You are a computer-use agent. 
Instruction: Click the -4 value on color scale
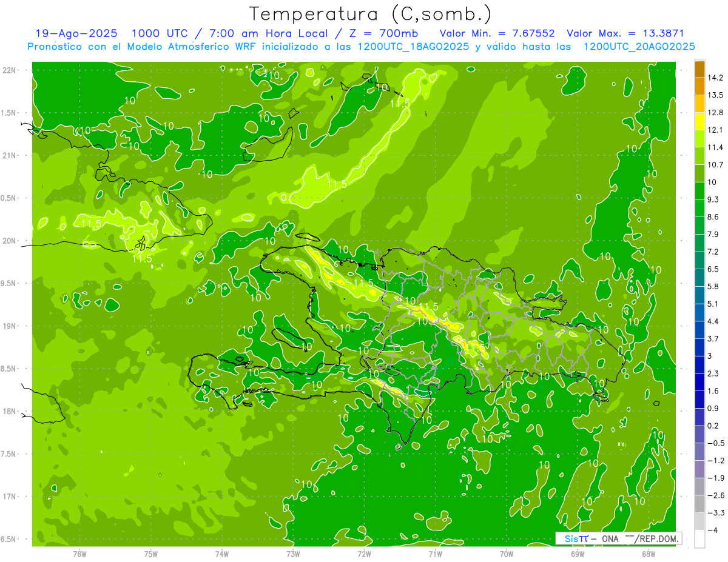[713, 530]
